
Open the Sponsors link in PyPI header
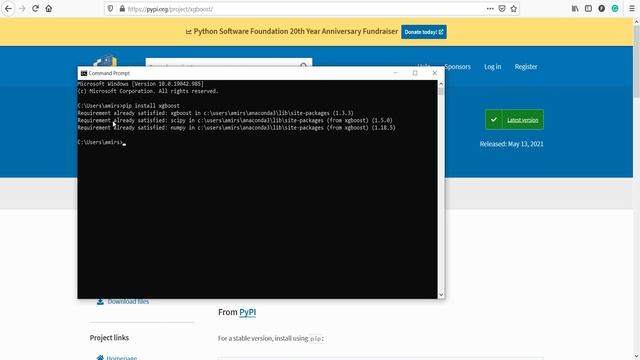pyautogui.click(x=458, y=67)
